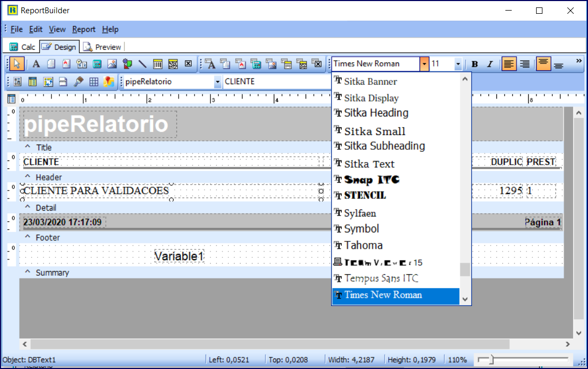Pick the PaintBox brush component tool

[78, 82]
